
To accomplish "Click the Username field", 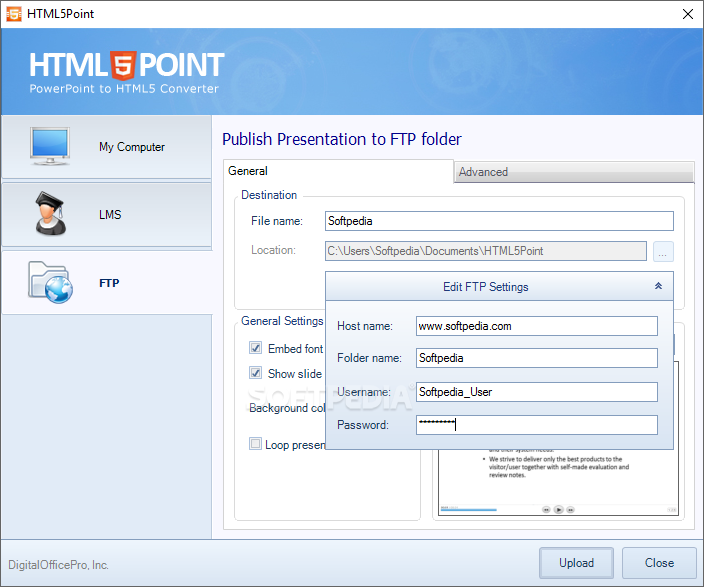I will pos(537,392).
